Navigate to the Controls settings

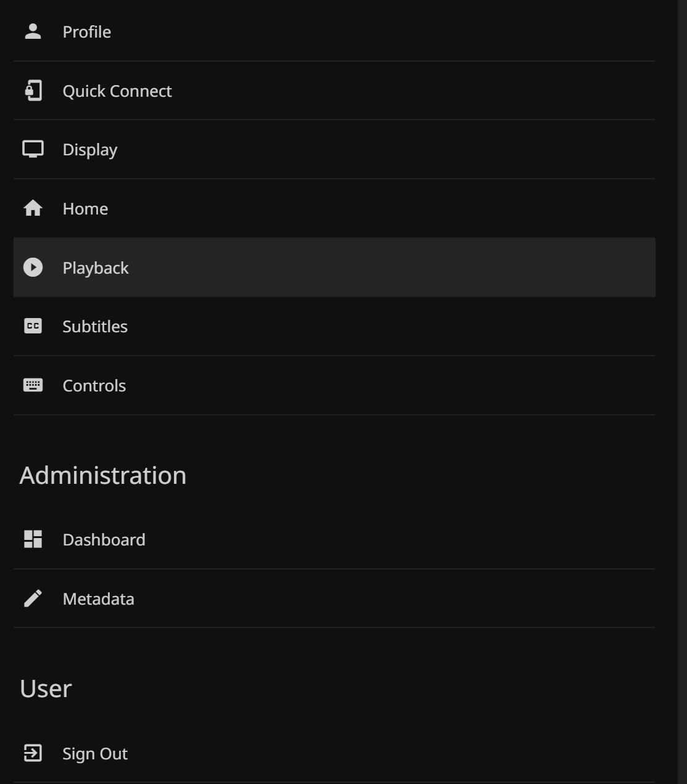tap(94, 386)
